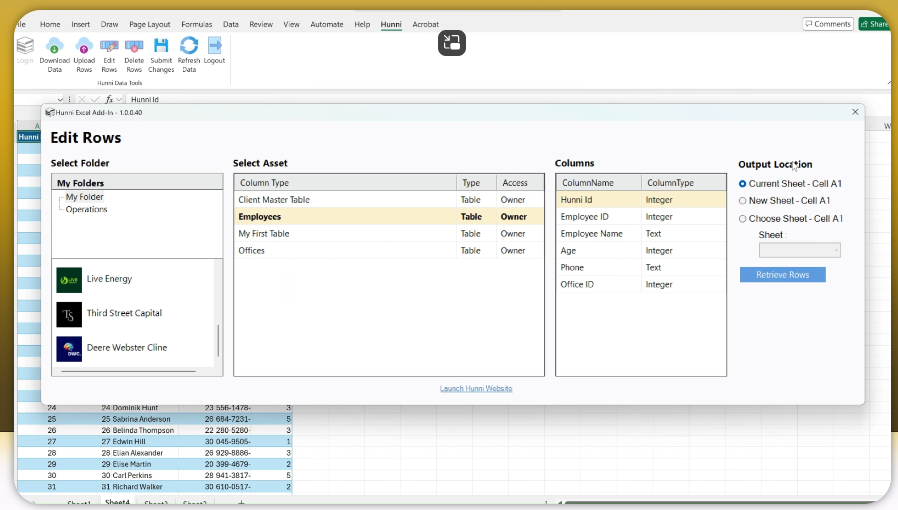898x510 pixels.
Task: Switch to the Sheet4 worksheet tab
Action: coord(117,503)
